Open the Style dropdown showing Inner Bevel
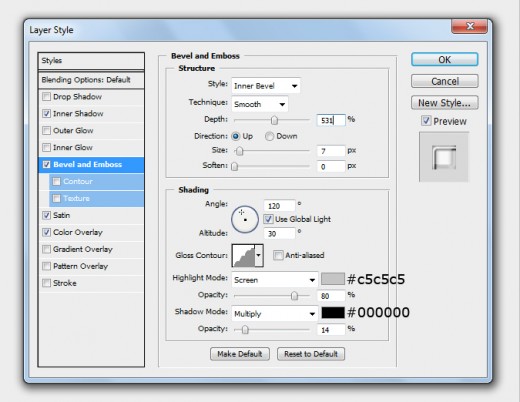This screenshot has height=402, width=520. pyautogui.click(x=266, y=86)
